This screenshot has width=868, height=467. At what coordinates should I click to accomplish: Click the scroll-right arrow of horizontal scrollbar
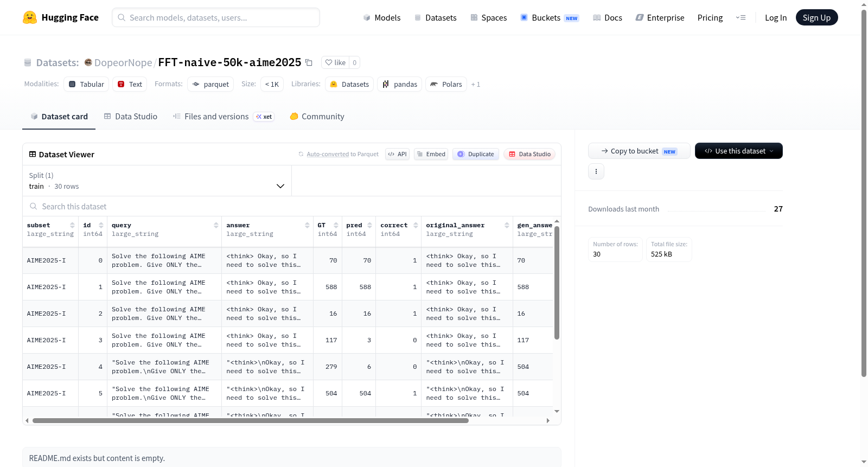(548, 420)
